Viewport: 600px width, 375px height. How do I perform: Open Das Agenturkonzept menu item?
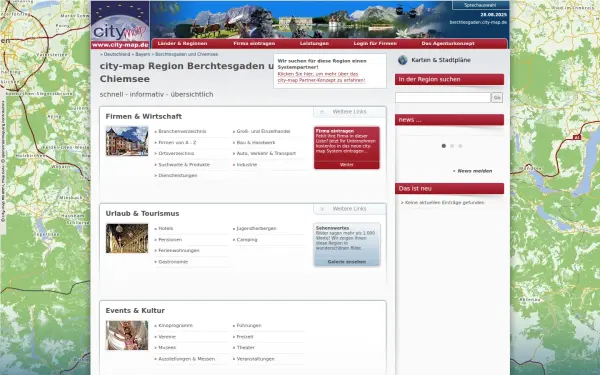pyautogui.click(x=448, y=44)
